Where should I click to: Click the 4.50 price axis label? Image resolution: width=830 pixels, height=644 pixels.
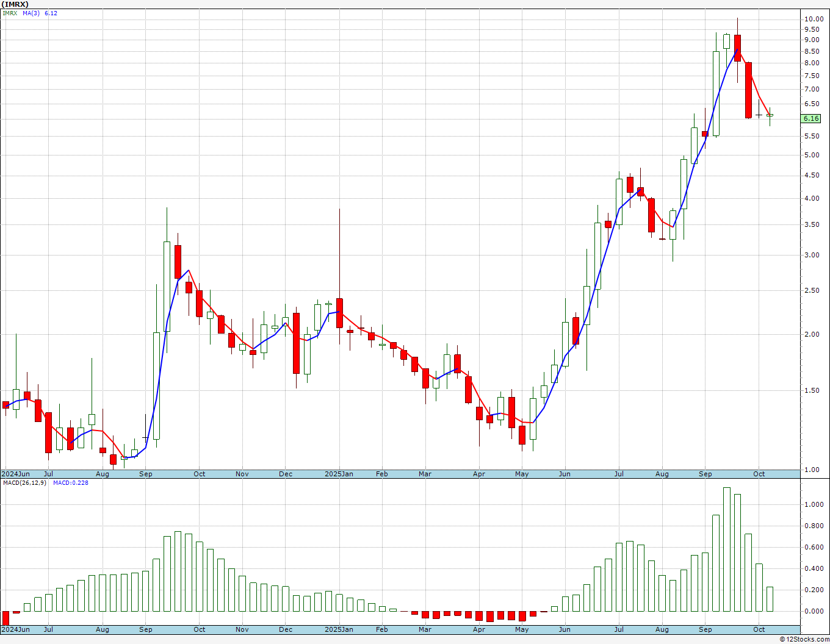click(x=812, y=176)
